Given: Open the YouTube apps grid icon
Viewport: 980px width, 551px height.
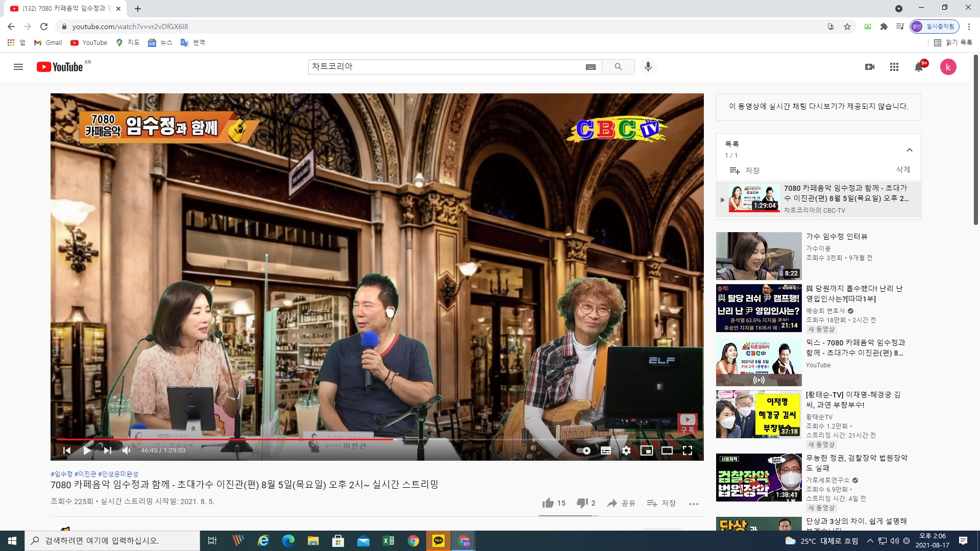Looking at the screenshot, I should [x=894, y=67].
